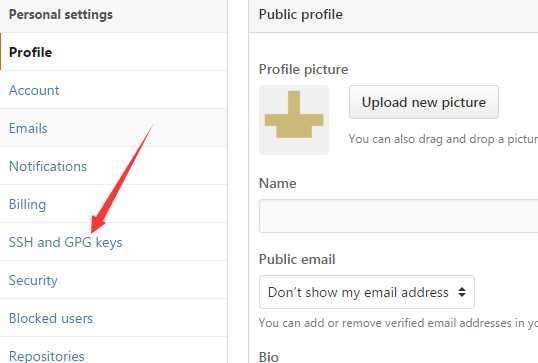This screenshot has width=538, height=363.
Task: Select Notifications in the sidebar
Action: (113, 166)
